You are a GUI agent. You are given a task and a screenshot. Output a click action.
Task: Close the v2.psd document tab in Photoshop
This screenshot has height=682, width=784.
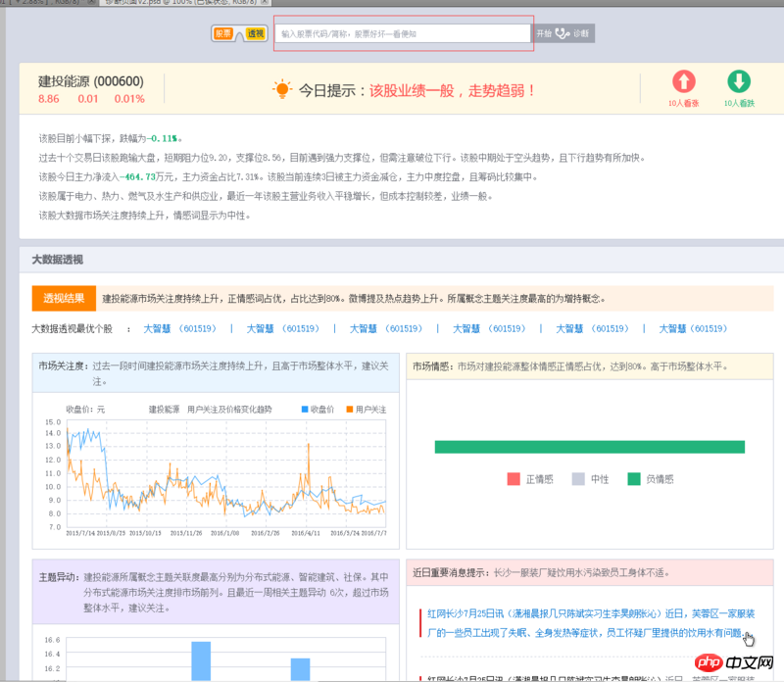click(265, 3)
